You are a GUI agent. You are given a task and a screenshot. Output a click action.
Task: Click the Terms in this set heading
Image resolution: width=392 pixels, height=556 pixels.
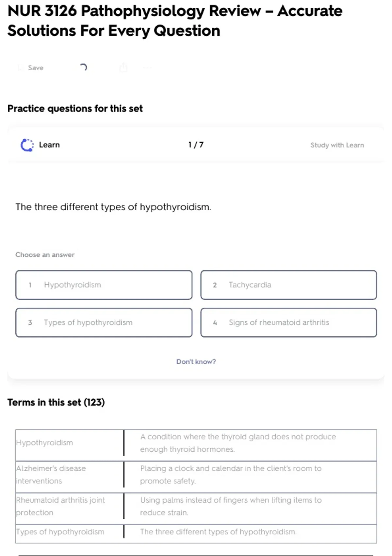[56, 402]
